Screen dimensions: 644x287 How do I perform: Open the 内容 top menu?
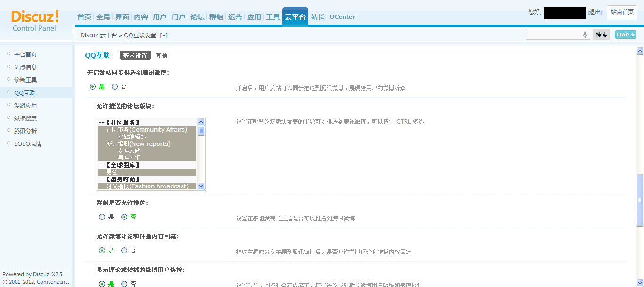pos(141,17)
